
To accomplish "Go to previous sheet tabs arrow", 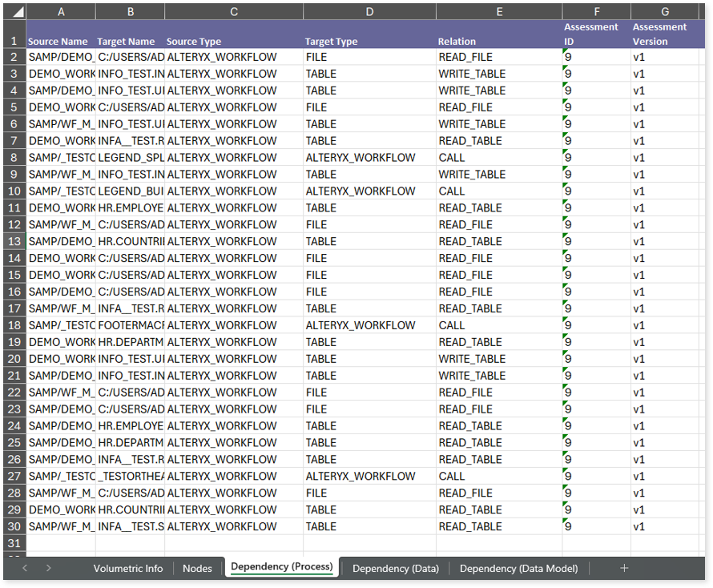I will (x=25, y=568).
